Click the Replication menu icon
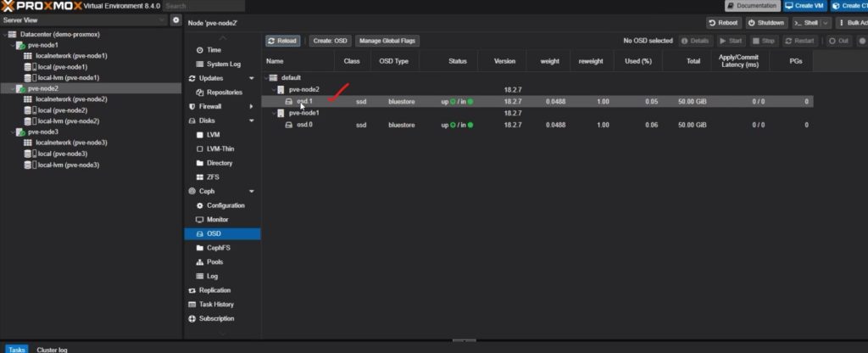 (192, 290)
